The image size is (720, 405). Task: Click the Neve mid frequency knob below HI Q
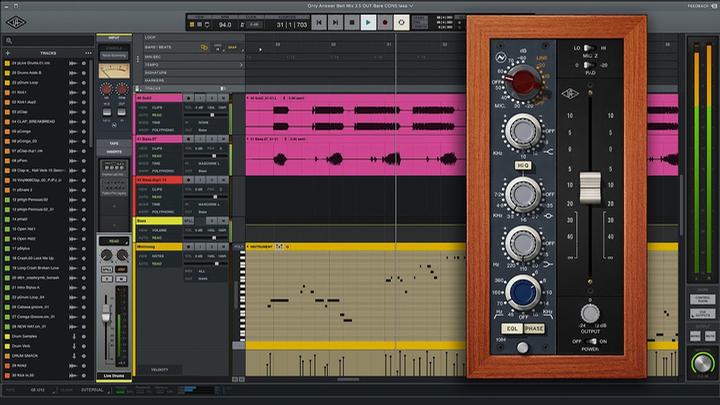523,194
